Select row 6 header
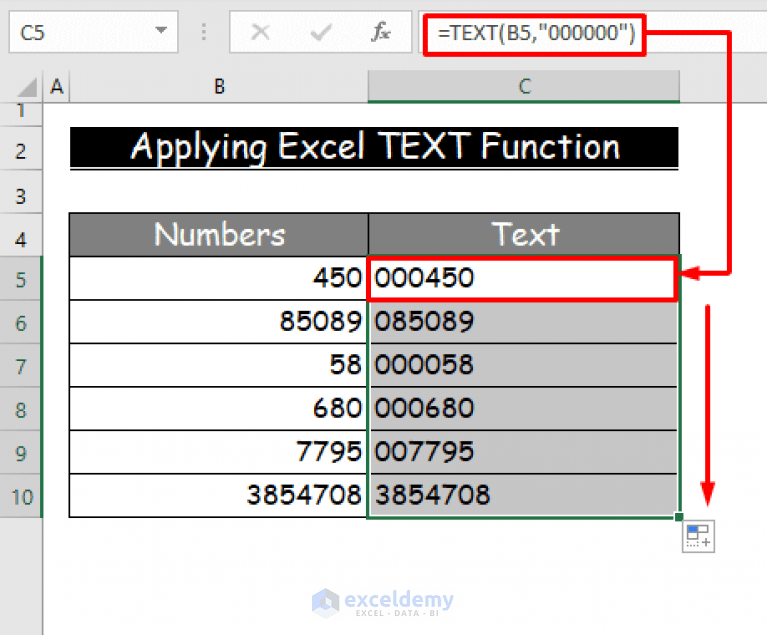Image resolution: width=767 pixels, height=635 pixels. 21,322
